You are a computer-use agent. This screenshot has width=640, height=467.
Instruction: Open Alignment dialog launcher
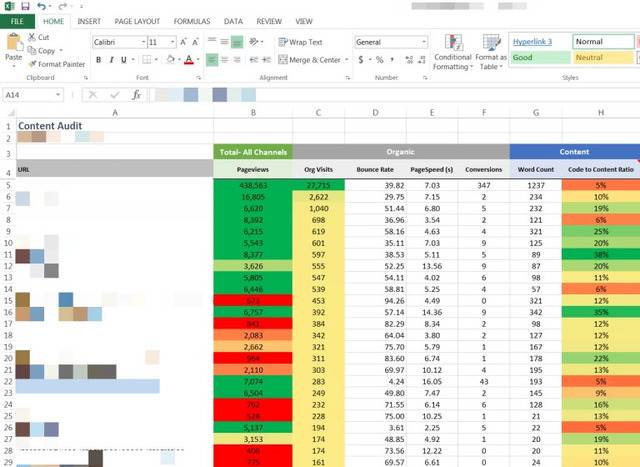348,78
